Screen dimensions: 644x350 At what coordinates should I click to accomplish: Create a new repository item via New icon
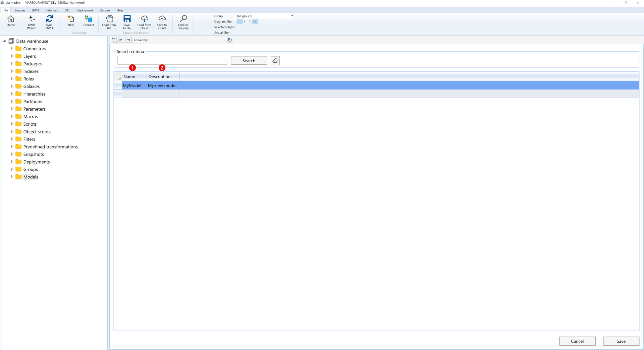pos(71,21)
